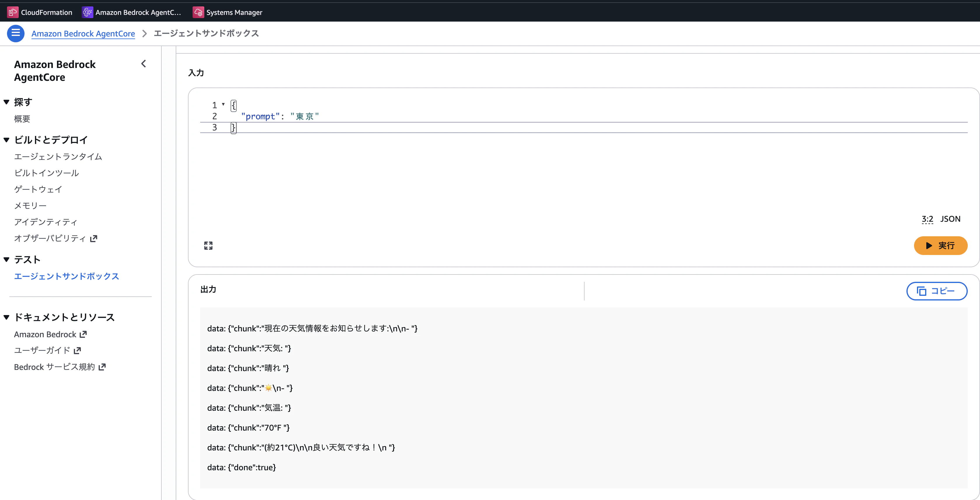Click the output line with chunk "天気: "

[x=249, y=348]
